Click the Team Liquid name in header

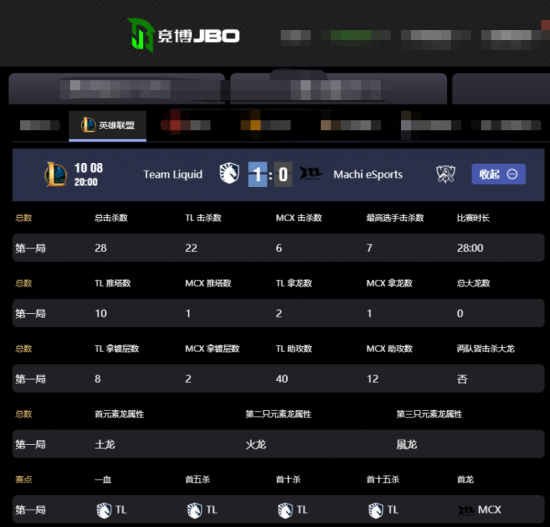[173, 174]
